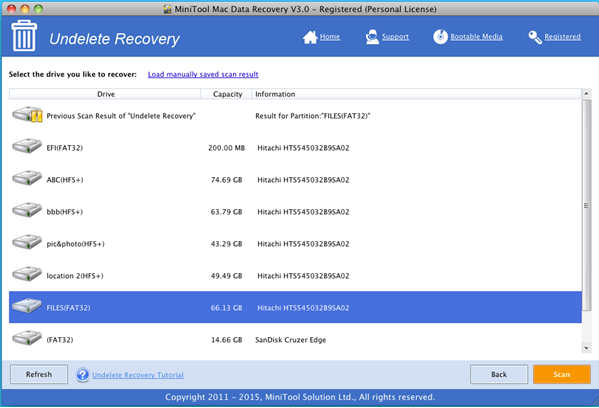Click Hitachi info in the EFI(FAT32) row

(x=303, y=148)
